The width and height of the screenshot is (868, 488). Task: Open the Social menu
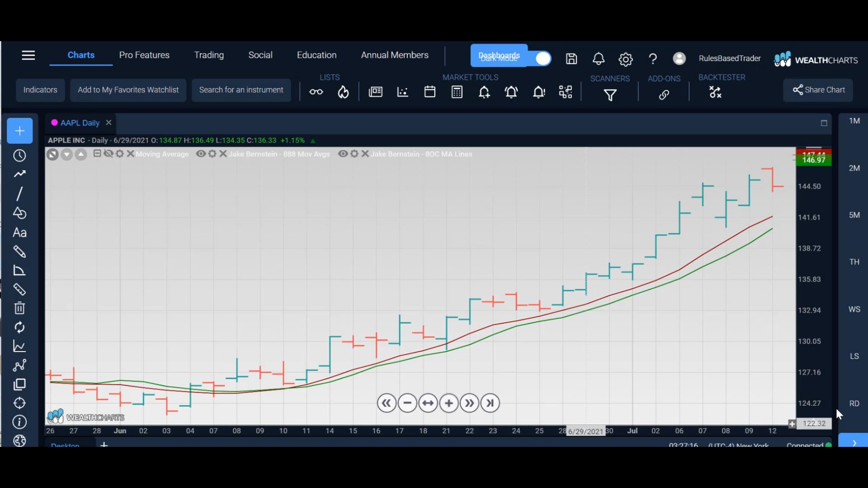(260, 55)
